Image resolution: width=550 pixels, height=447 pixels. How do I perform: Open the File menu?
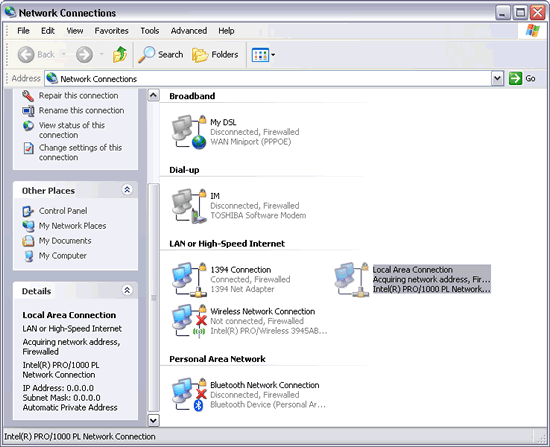[x=23, y=31]
